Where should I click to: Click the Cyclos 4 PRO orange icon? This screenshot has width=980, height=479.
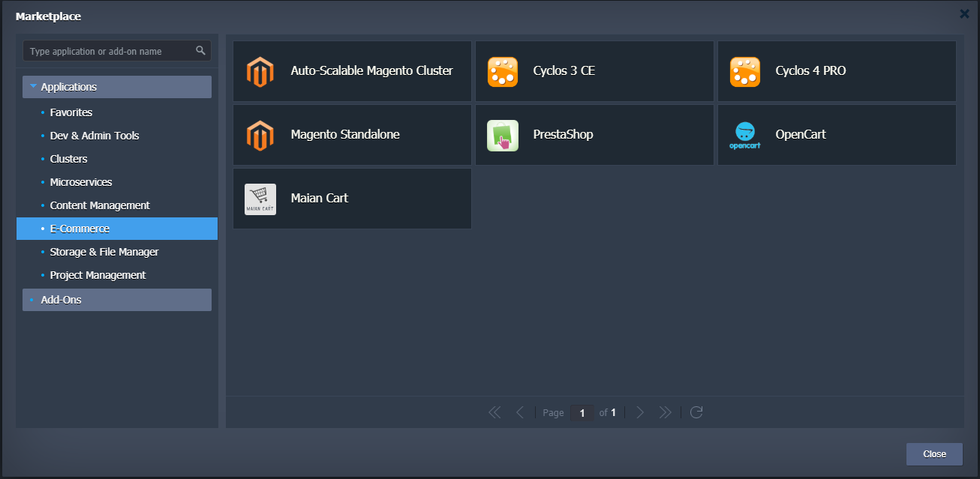(x=744, y=71)
